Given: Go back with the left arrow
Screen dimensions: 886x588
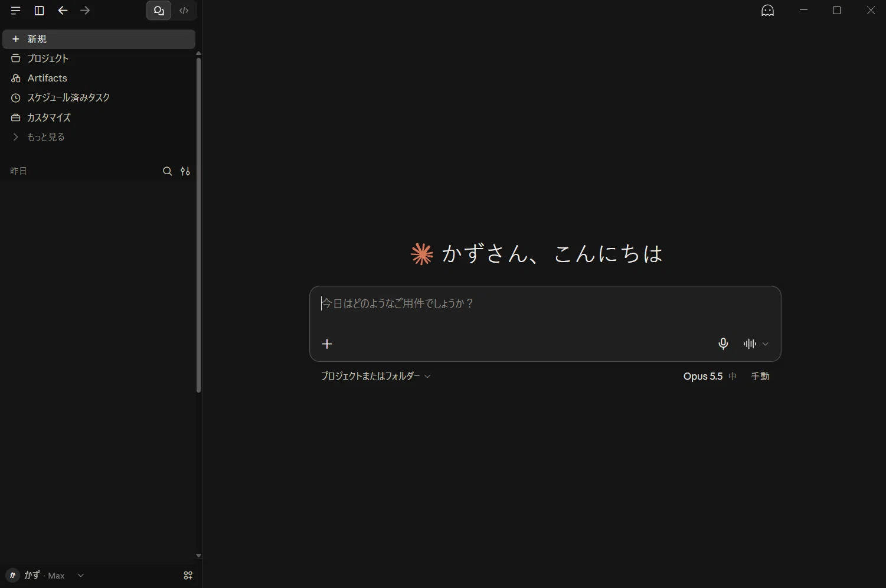Looking at the screenshot, I should tap(63, 11).
